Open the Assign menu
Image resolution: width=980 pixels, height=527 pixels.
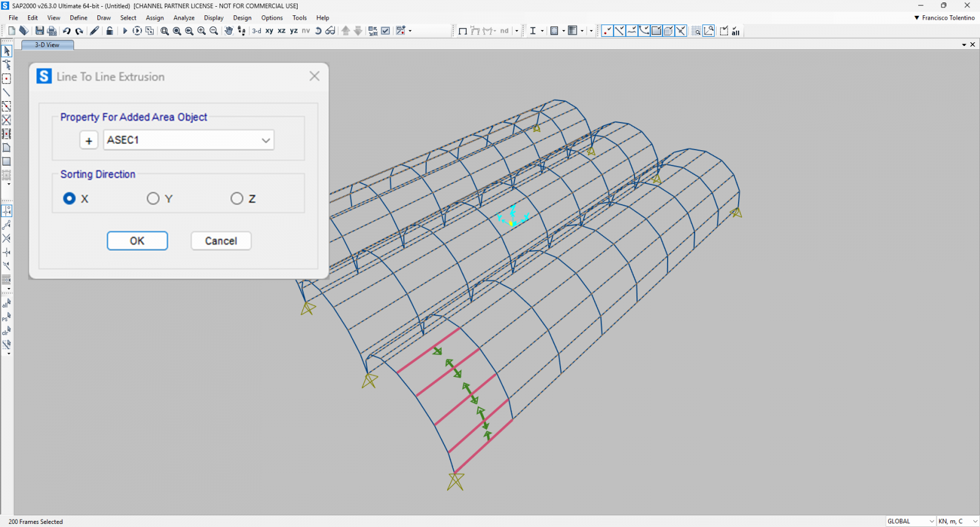pos(154,18)
